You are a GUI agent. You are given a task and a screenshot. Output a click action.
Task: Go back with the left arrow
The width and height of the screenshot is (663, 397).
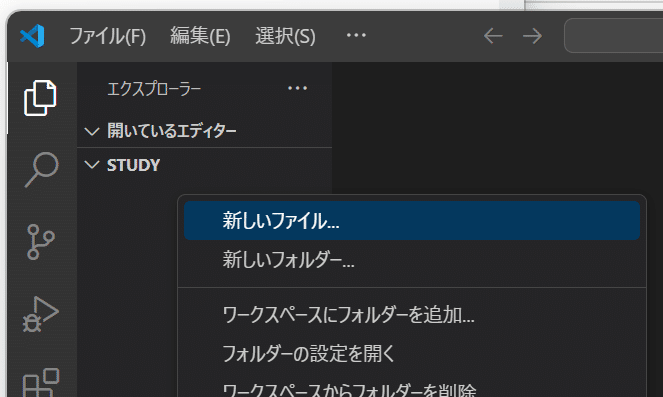tap(493, 36)
